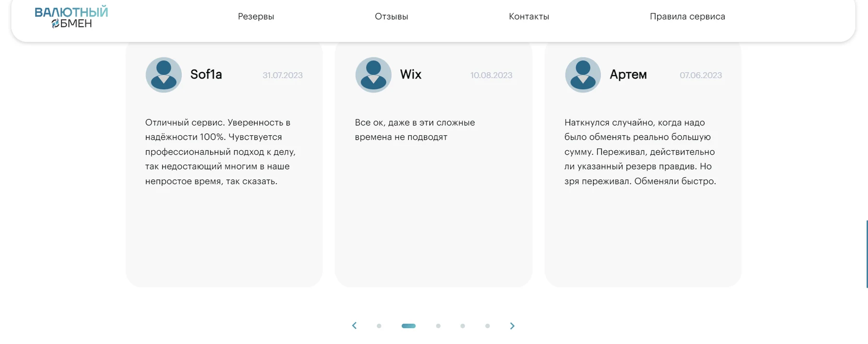Click the page scrollbar thumb

pyautogui.click(x=867, y=254)
